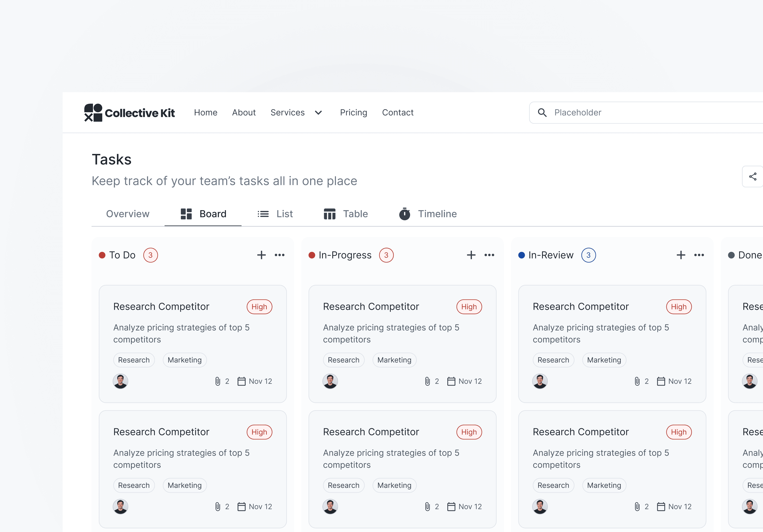Screen dimensions: 763x532
Task: Open the share button beside the Tasks header
Action: coord(753,176)
